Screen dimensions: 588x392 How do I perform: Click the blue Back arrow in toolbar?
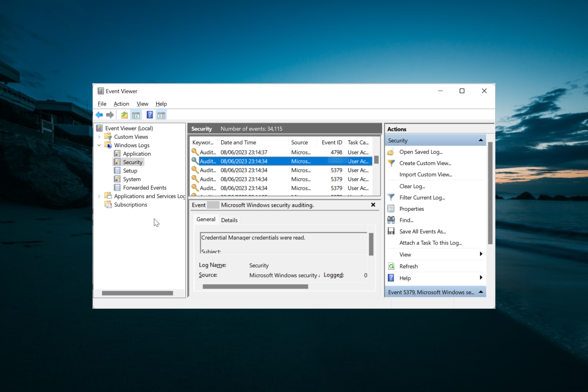tap(99, 115)
